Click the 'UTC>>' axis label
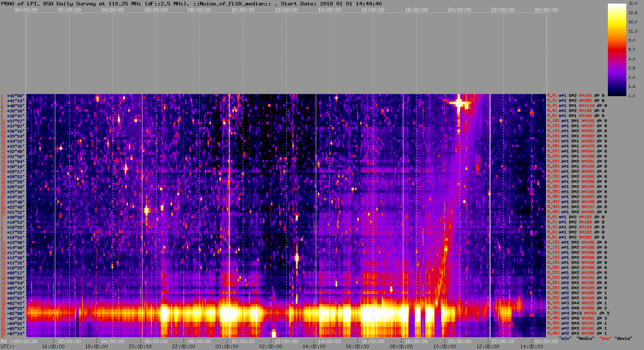Screen dimensions: 644x350 (x=8, y=346)
